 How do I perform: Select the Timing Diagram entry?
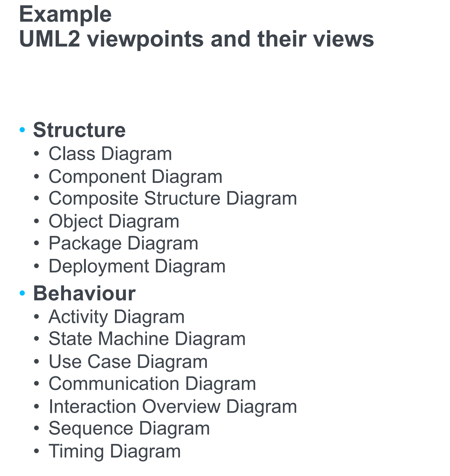coord(115,451)
